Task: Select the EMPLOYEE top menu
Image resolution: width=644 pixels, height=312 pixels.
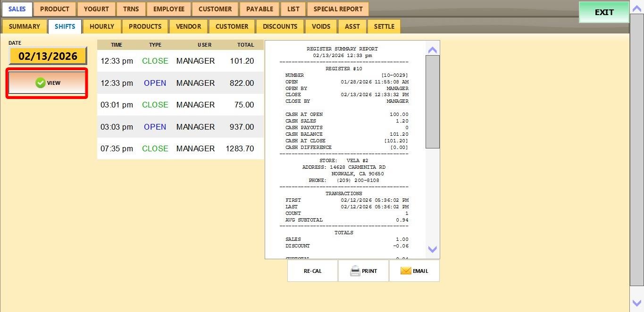Action: [168, 9]
